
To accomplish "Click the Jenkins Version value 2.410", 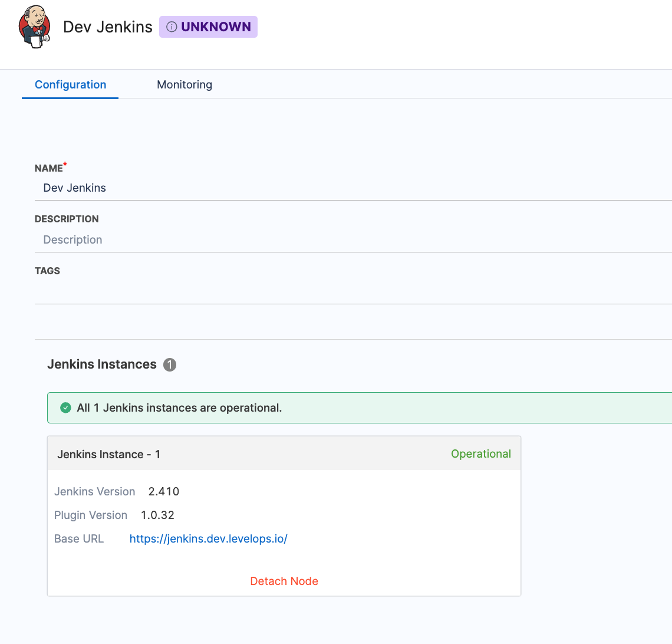I will [164, 492].
